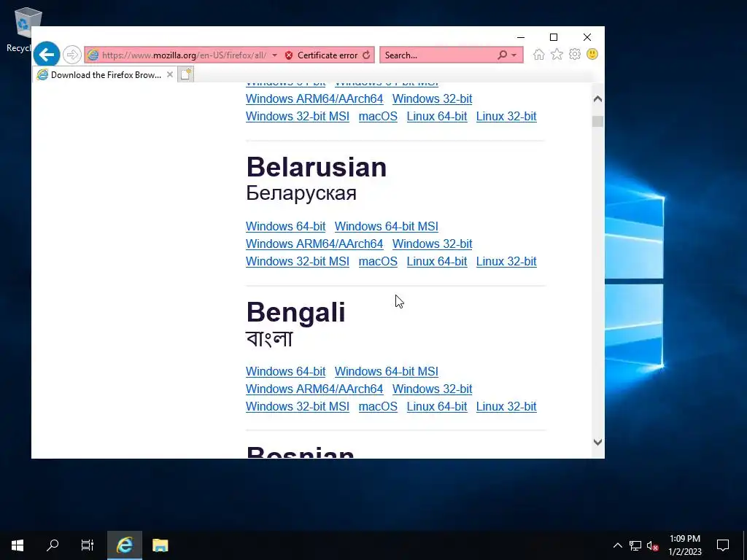Click the scrollbar down arrow
Screen dimensions: 747x560
click(x=597, y=443)
